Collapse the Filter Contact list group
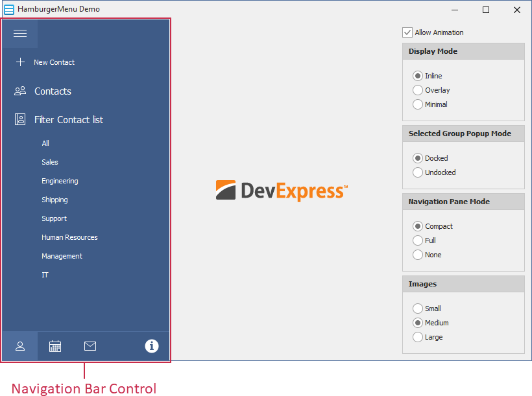The width and height of the screenshot is (532, 396). click(68, 119)
